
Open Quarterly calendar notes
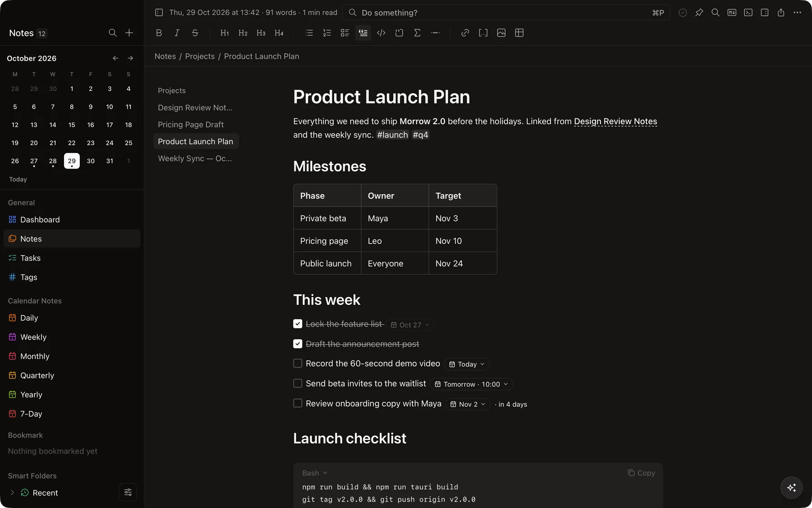tap(72, 375)
